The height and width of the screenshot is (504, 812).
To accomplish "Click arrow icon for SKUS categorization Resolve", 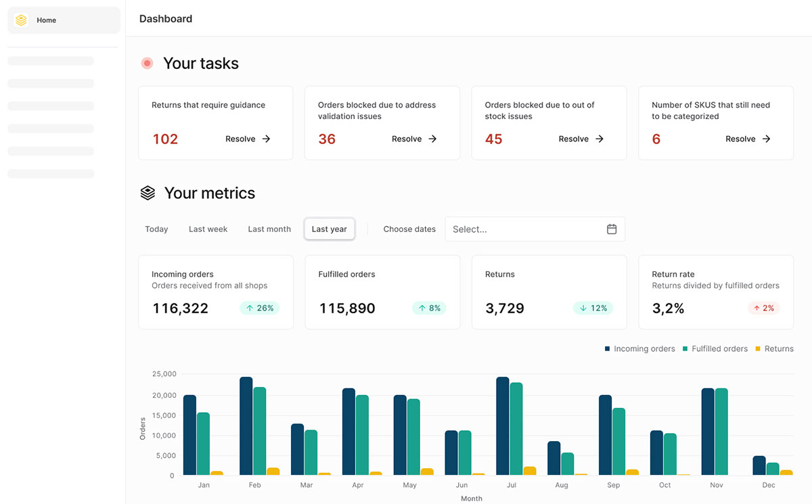I will pos(767,139).
